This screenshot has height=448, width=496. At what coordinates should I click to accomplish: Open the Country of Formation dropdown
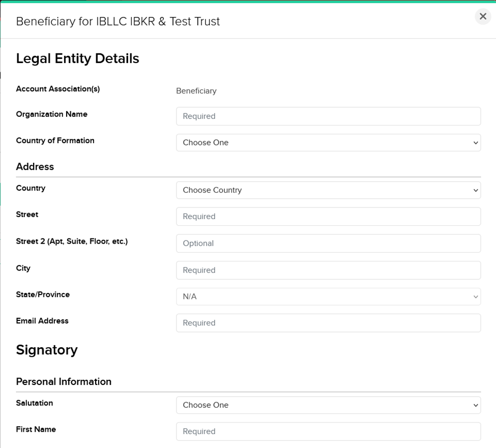point(328,142)
